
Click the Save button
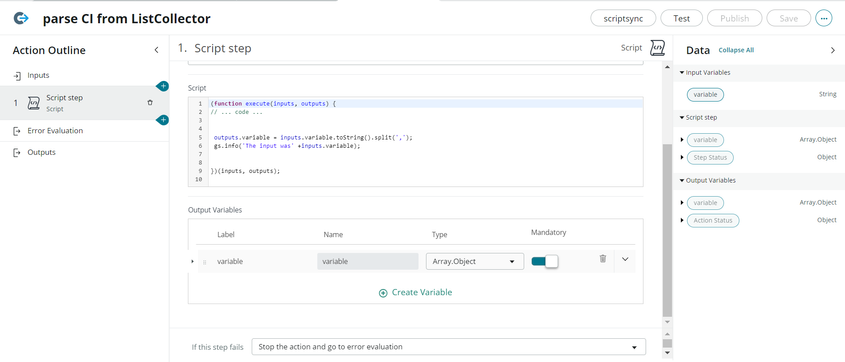click(x=788, y=18)
